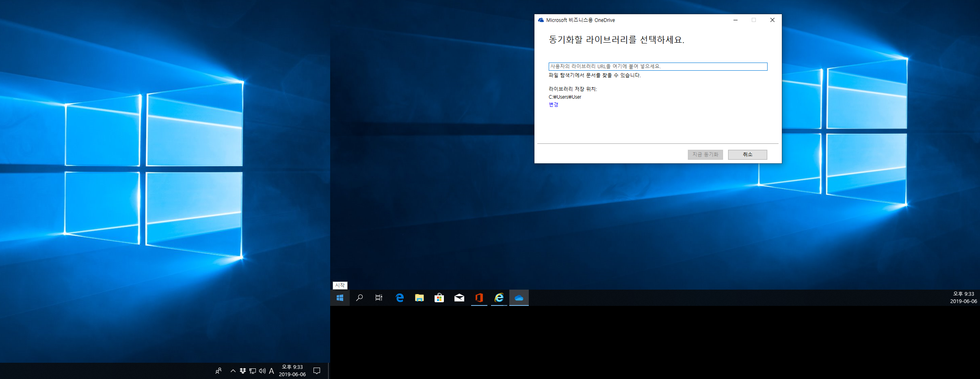Click the library URL input field
Image resolution: width=980 pixels, height=379 pixels.
658,66
